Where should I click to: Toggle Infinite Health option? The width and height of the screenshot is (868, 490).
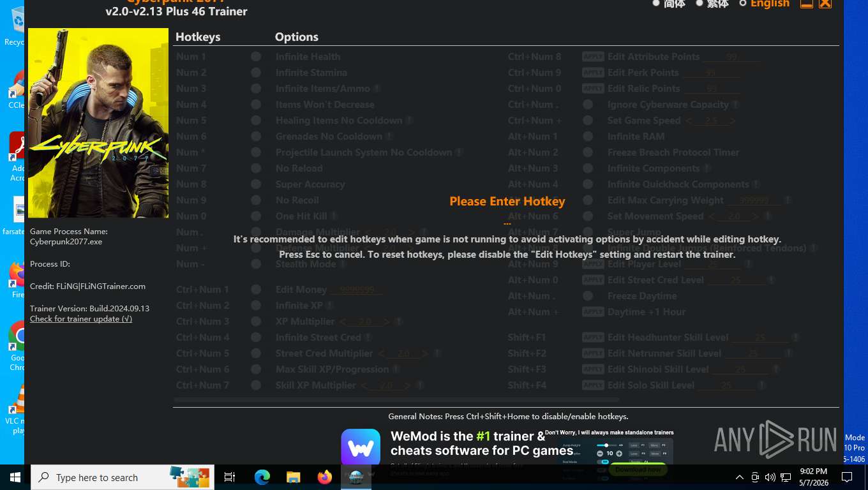(256, 57)
